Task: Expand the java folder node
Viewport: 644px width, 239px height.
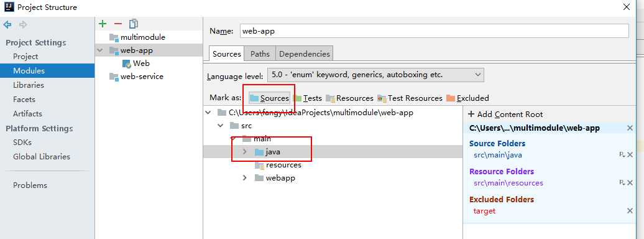Action: coord(245,152)
